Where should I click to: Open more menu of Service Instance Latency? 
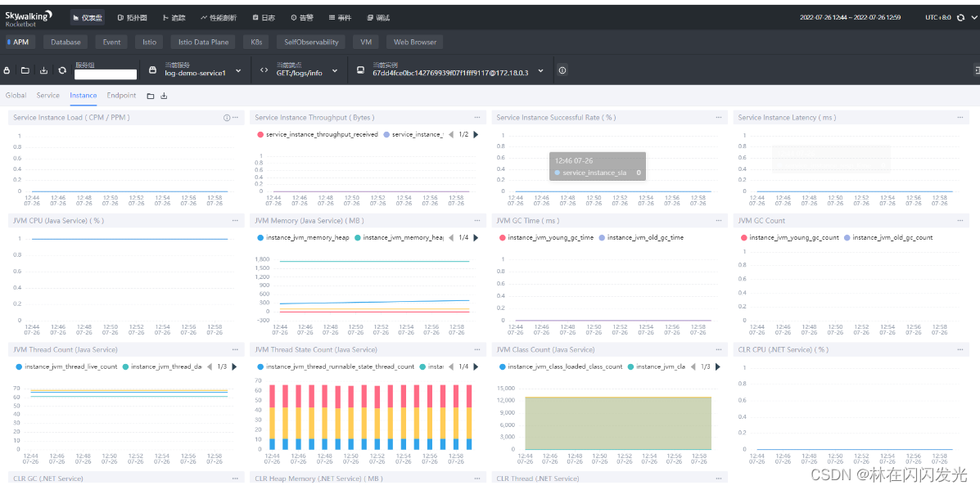(960, 117)
